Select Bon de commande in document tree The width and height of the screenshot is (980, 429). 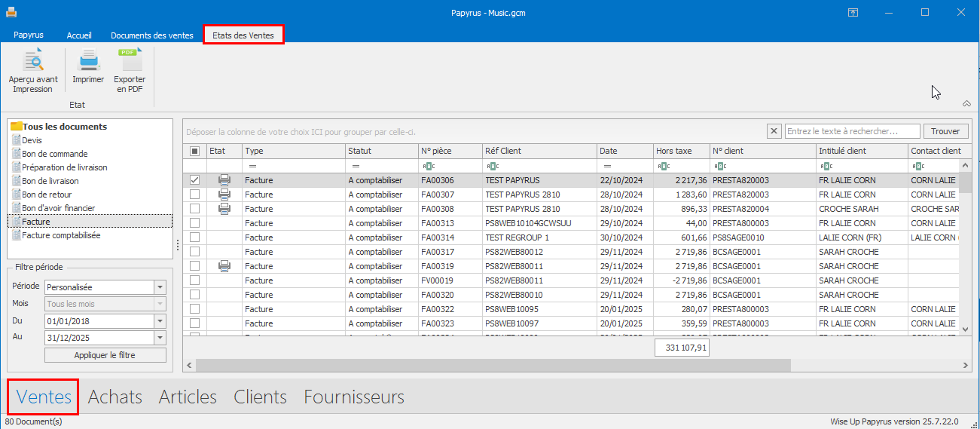click(x=55, y=154)
